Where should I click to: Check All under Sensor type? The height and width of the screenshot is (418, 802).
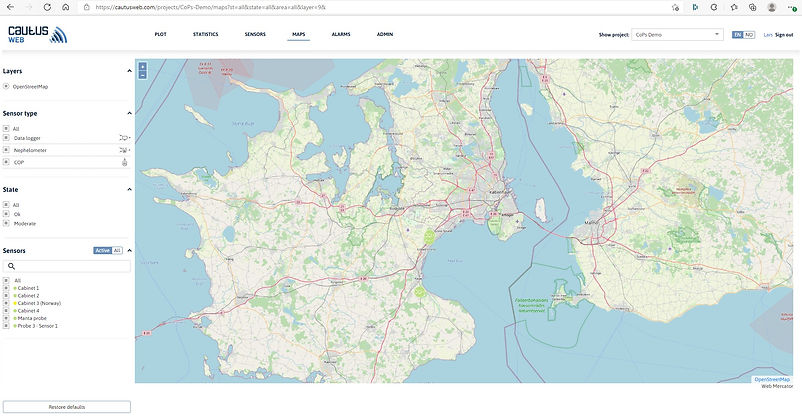6,128
